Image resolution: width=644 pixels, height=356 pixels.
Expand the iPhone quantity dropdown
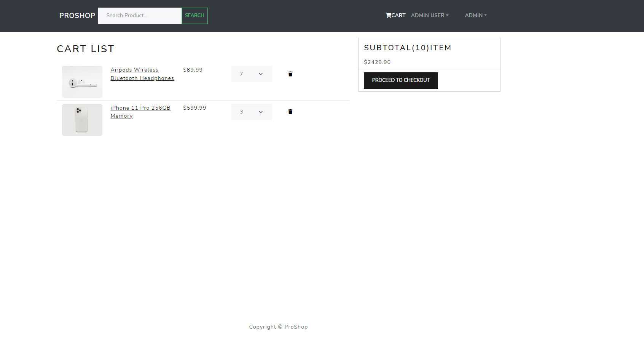click(251, 112)
